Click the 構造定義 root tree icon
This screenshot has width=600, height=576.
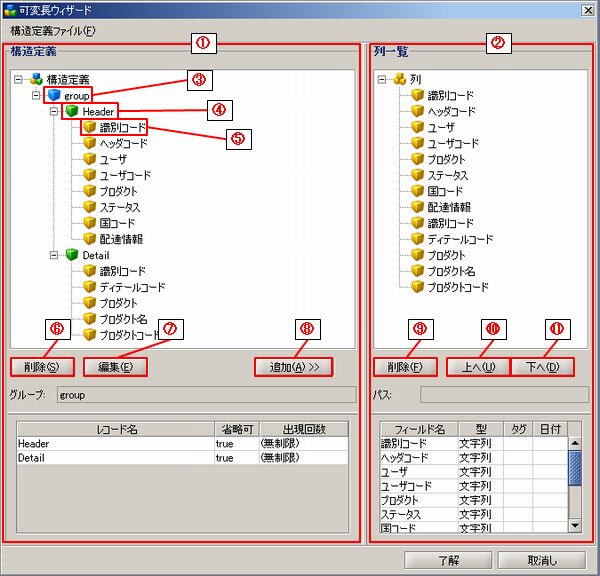(x=36, y=79)
